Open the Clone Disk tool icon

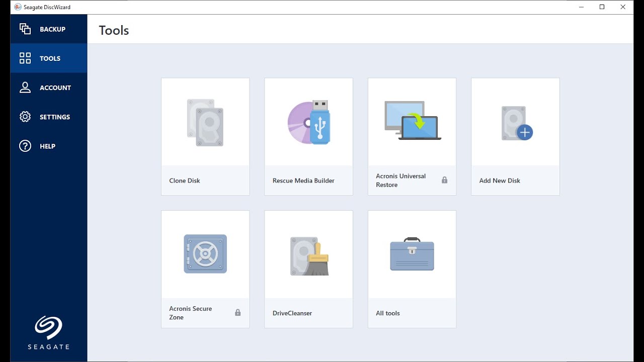(205, 123)
